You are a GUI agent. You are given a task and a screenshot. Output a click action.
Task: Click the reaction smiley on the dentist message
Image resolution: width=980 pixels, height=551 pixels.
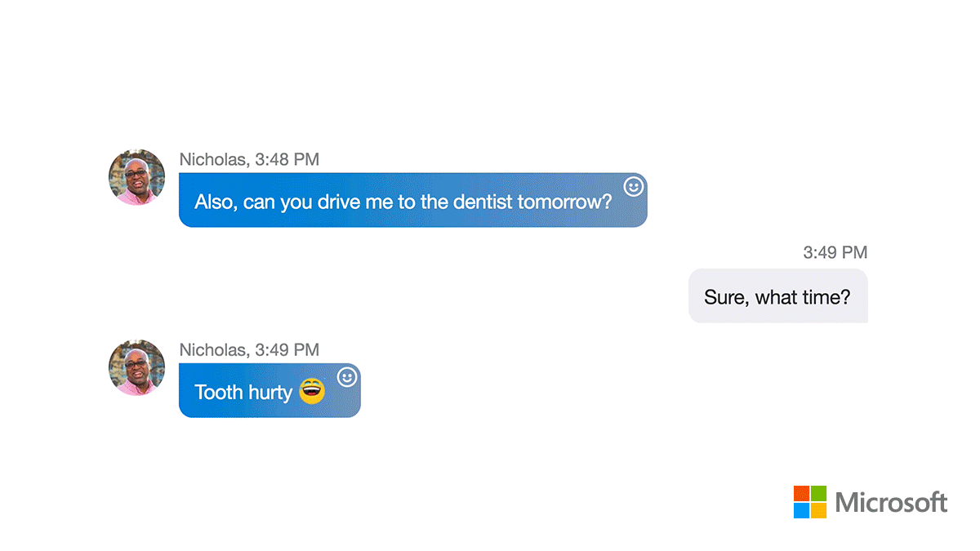(633, 187)
